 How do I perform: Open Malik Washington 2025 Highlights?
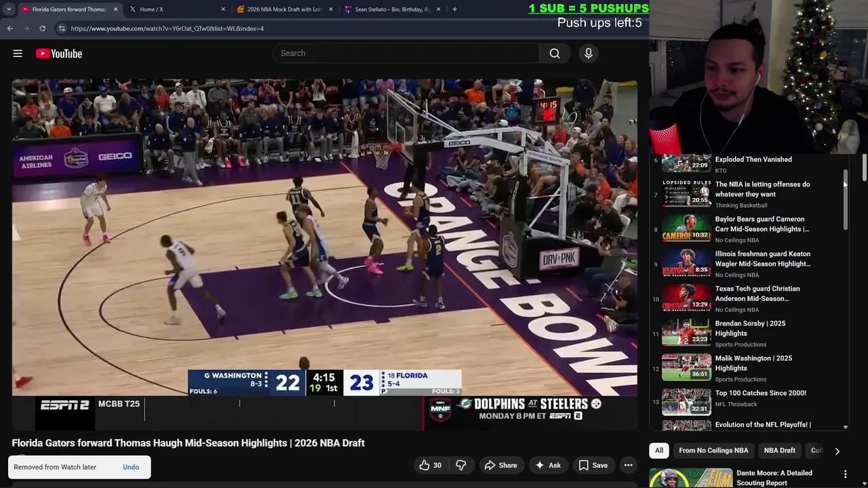click(753, 363)
